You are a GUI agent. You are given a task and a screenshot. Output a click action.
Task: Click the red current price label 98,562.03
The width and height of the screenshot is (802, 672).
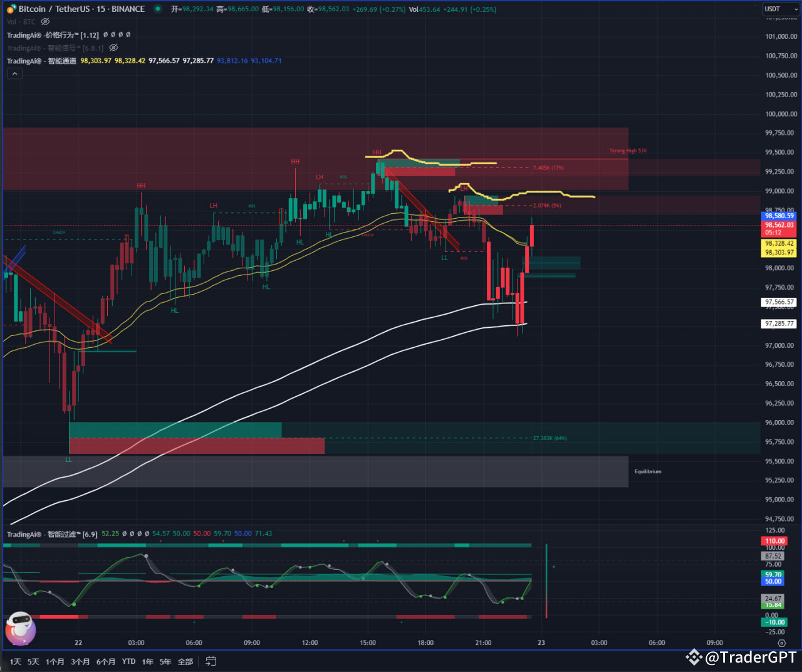click(x=779, y=225)
